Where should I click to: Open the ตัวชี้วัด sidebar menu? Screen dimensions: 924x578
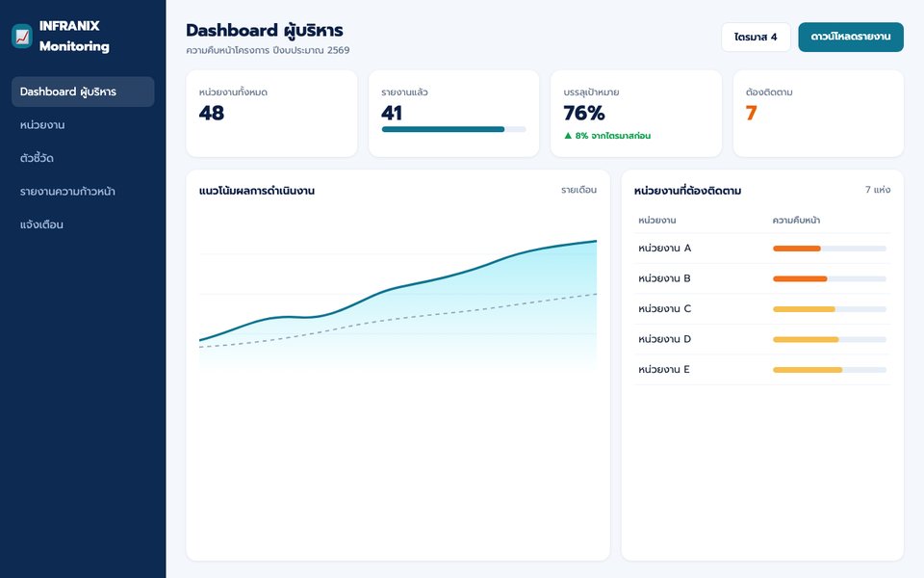83,158
